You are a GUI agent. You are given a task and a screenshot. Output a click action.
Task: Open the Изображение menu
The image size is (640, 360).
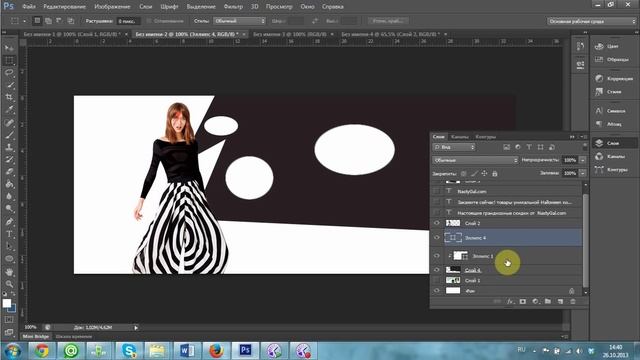pyautogui.click(x=112, y=7)
